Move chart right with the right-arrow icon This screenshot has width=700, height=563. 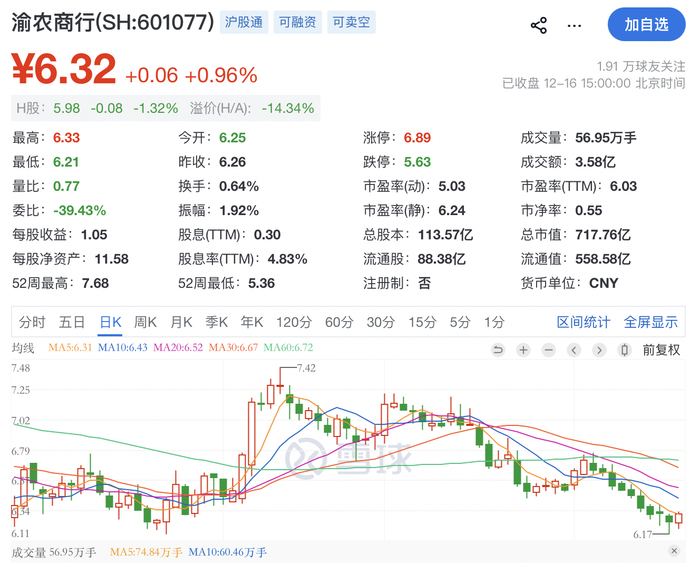pyautogui.click(x=599, y=350)
